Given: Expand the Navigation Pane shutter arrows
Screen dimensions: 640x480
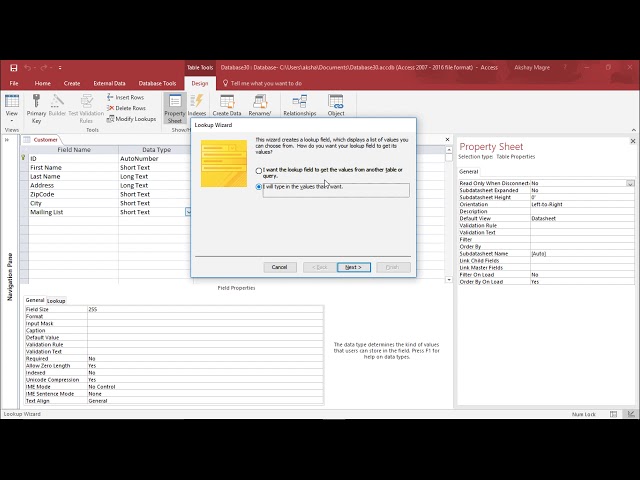Looking at the screenshot, I should (x=7, y=140).
